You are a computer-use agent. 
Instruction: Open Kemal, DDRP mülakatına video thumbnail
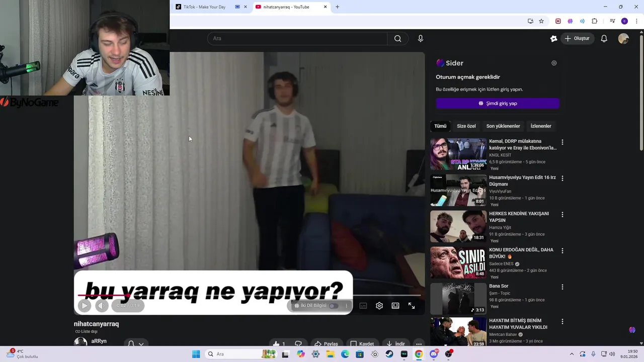[x=458, y=154]
